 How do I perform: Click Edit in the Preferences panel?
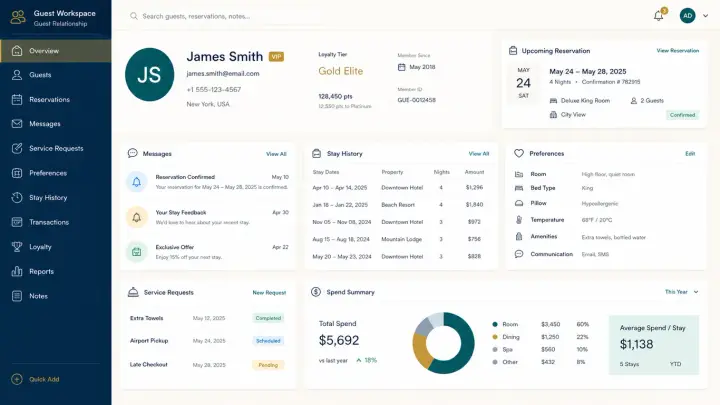[690, 154]
